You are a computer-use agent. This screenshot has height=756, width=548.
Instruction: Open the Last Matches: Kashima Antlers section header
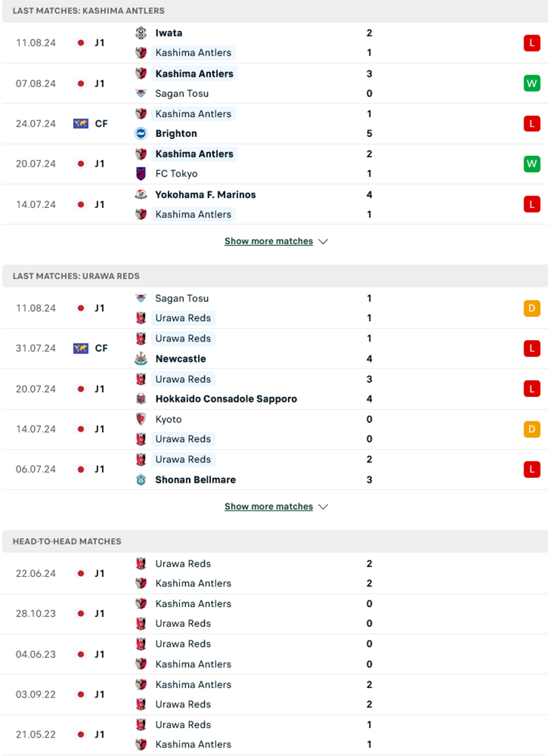click(x=89, y=11)
